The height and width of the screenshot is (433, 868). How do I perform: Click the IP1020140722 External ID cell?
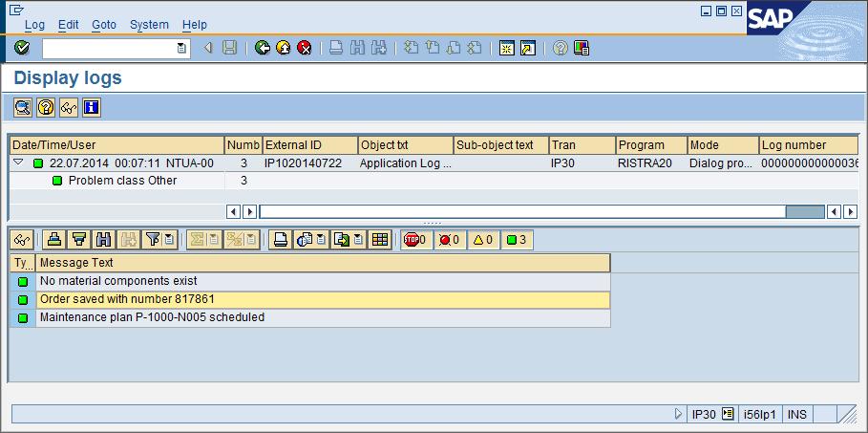click(310, 163)
